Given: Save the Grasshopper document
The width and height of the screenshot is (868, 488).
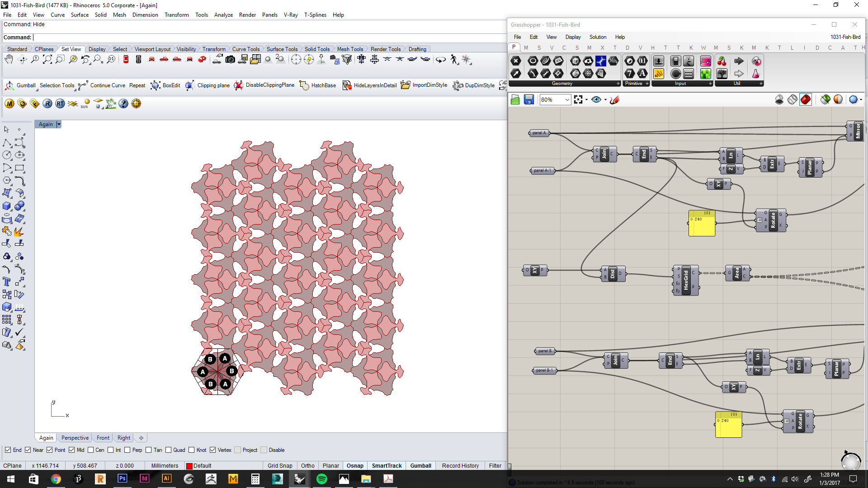Looking at the screenshot, I should click(x=529, y=100).
